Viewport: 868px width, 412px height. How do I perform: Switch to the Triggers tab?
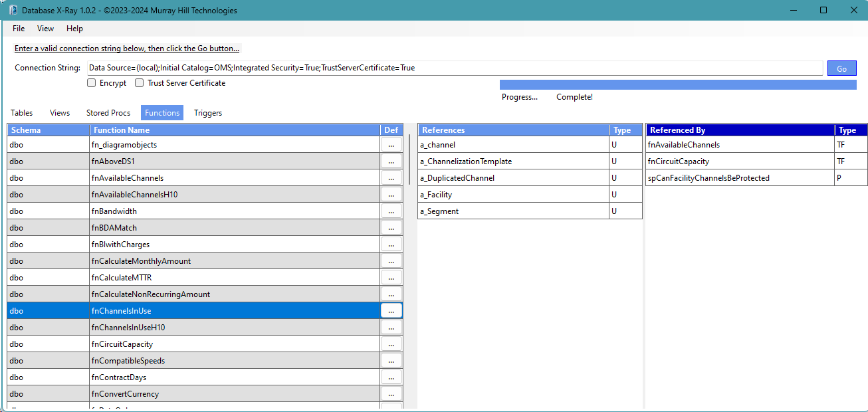click(x=208, y=113)
